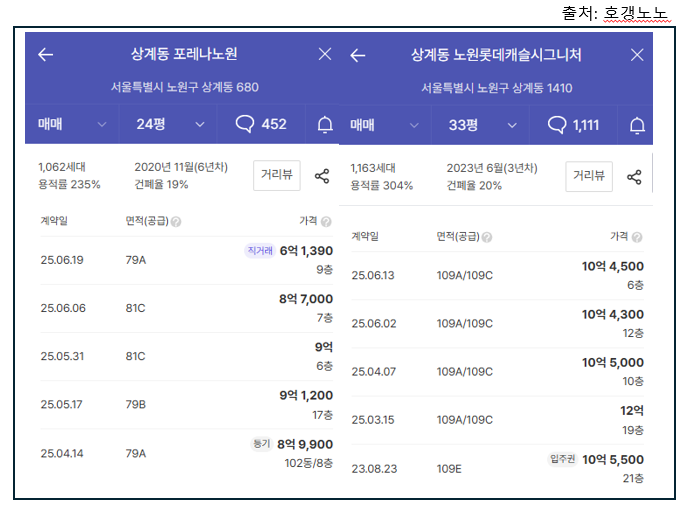Click address 서울특별시 노원구 상계동 680
Screen dimensions: 691x508
pos(184,87)
